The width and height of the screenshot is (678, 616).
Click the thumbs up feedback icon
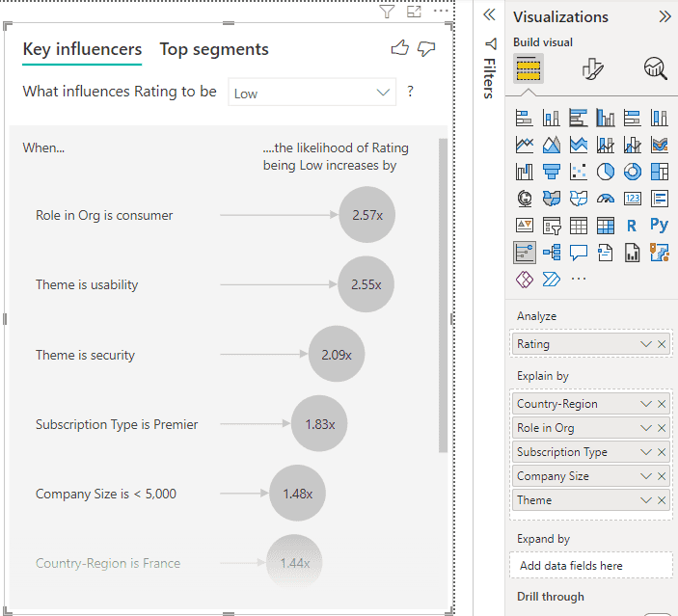[400, 49]
